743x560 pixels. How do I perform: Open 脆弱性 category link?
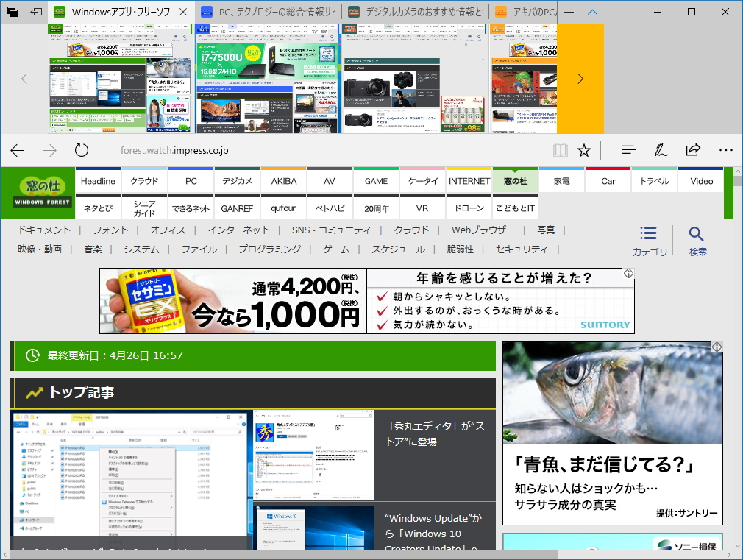point(460,249)
